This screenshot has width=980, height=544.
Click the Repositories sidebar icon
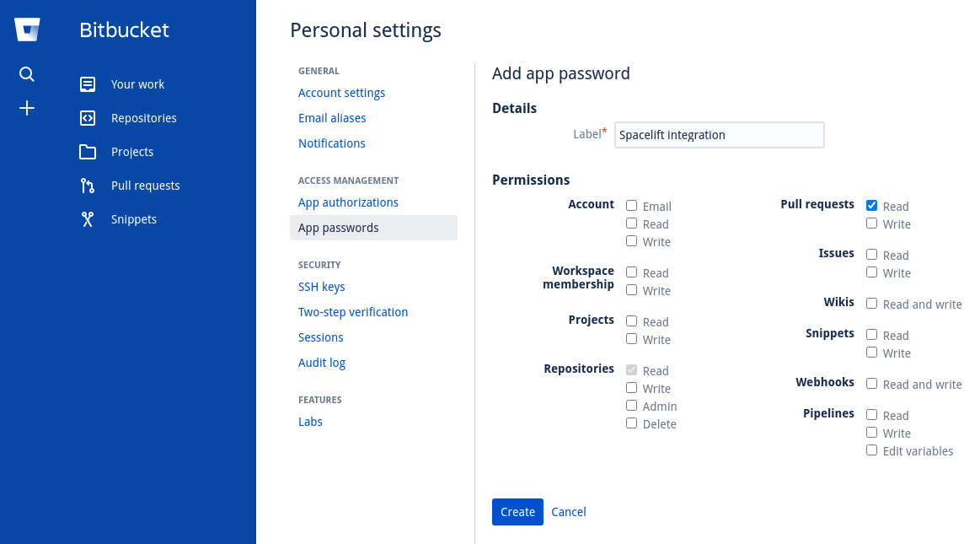click(87, 117)
